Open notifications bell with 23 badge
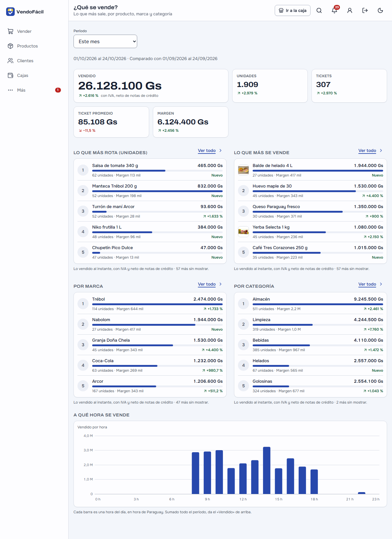The width and height of the screenshot is (392, 539). (334, 10)
